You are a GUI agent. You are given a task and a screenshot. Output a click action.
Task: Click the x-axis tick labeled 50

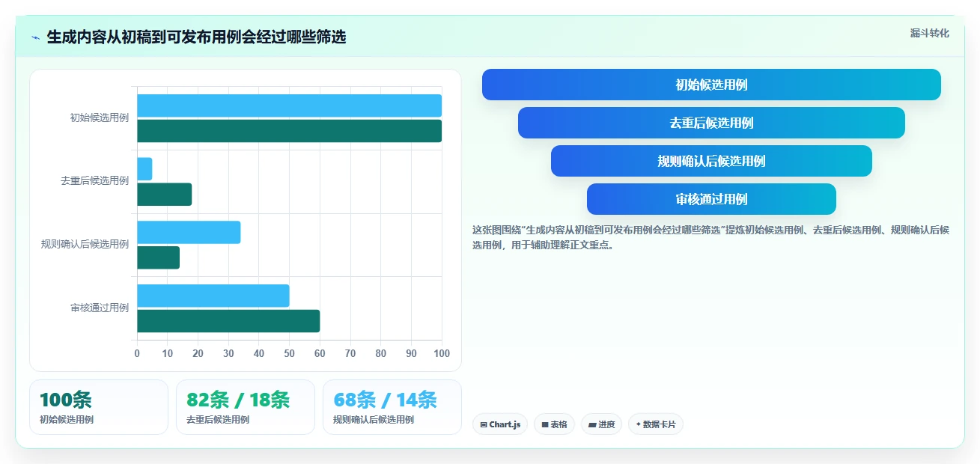[290, 353]
